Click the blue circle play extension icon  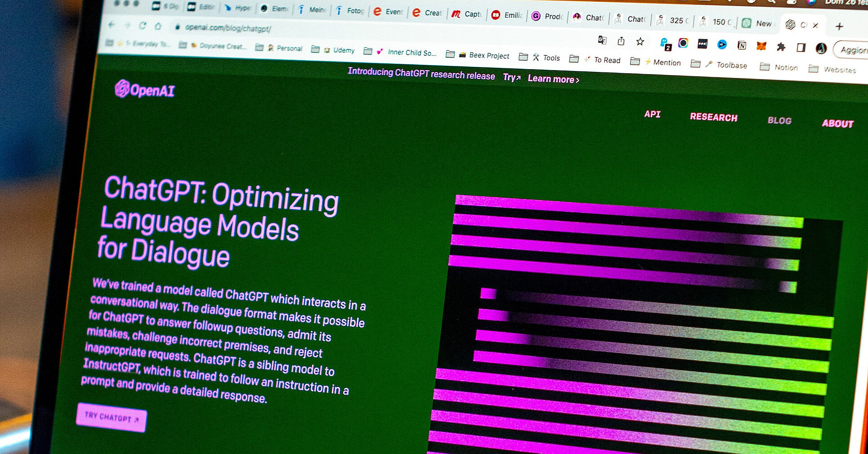point(722,45)
